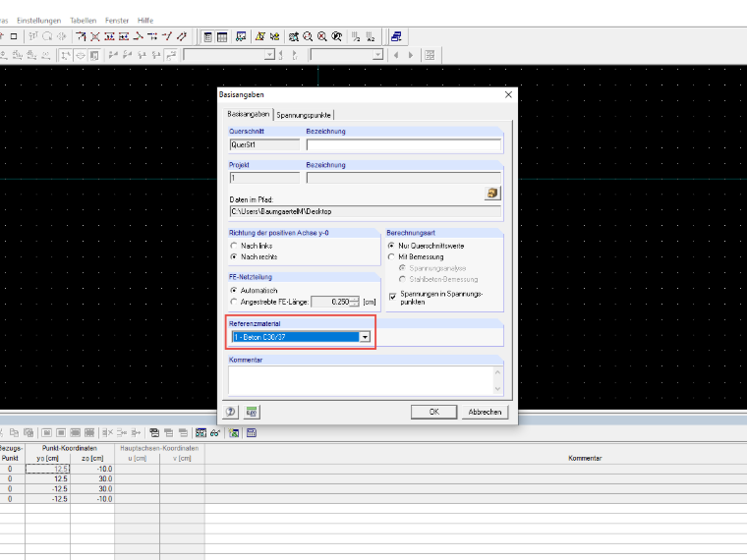The height and width of the screenshot is (560, 747).
Task: Click the x2 multiplier icon in top toolbar
Action: (371, 36)
